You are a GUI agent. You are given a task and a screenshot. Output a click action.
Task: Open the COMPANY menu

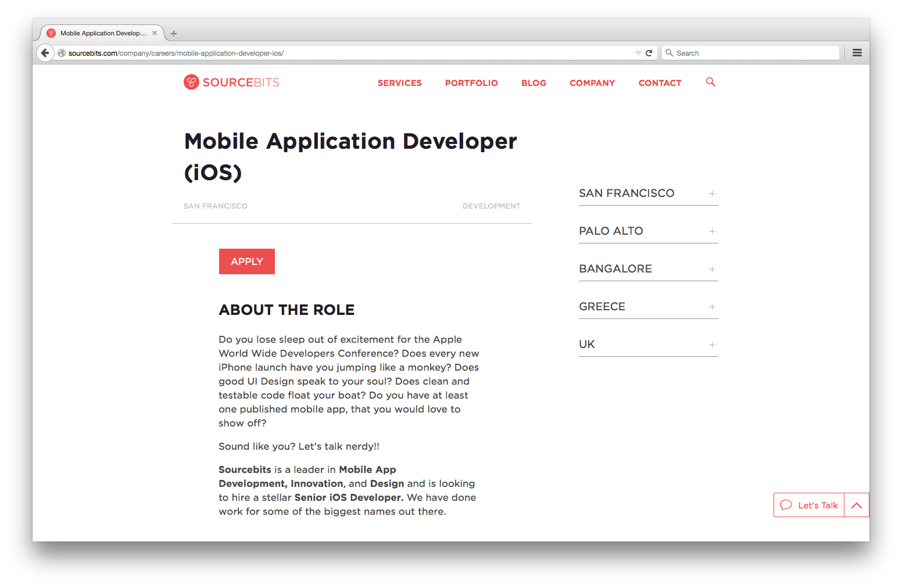pos(592,83)
